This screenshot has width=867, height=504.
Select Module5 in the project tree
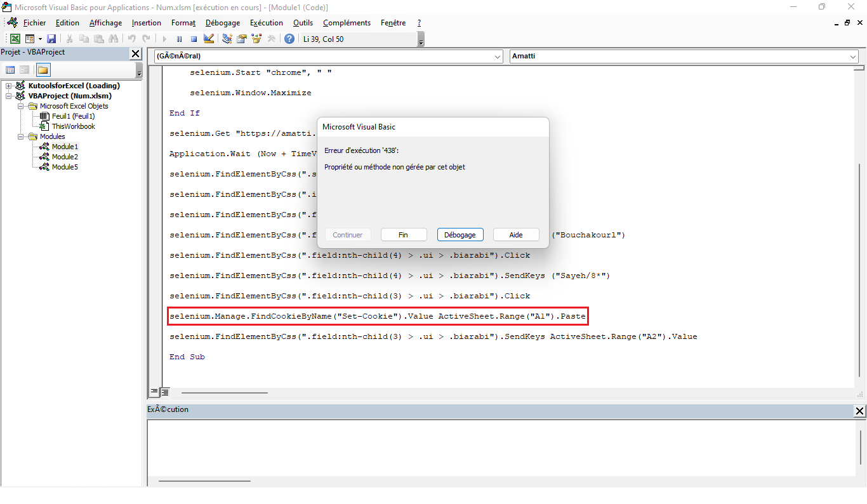coord(64,167)
